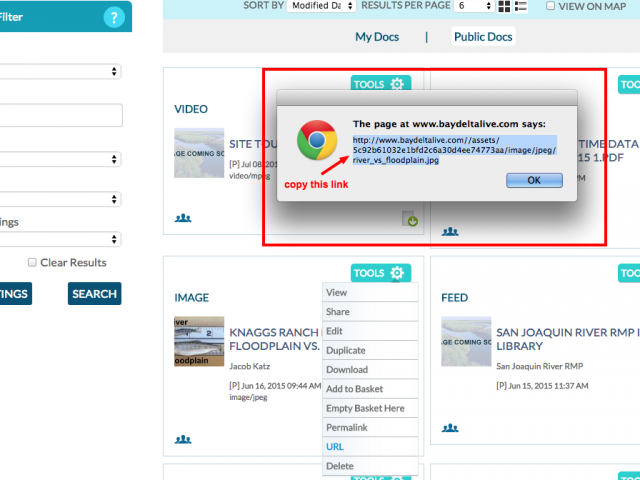Open the filter dropdown above the 'ings' label
640x480 pixels.
point(60,199)
